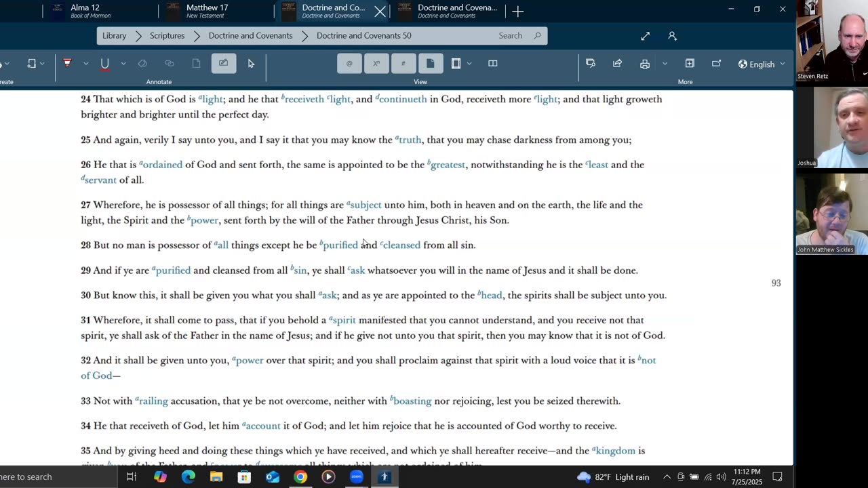
Task: Click 'ordained' footnote in verse 26
Action: pyautogui.click(x=161, y=165)
